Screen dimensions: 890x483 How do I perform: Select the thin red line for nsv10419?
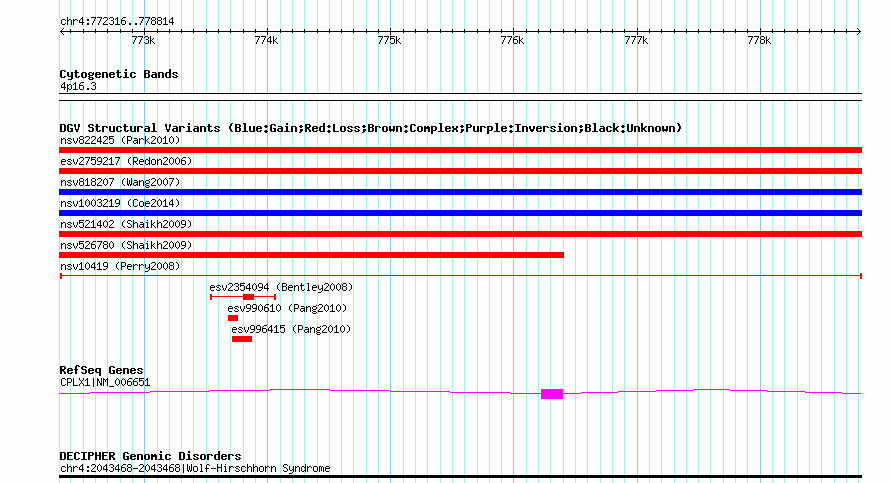(x=460, y=276)
